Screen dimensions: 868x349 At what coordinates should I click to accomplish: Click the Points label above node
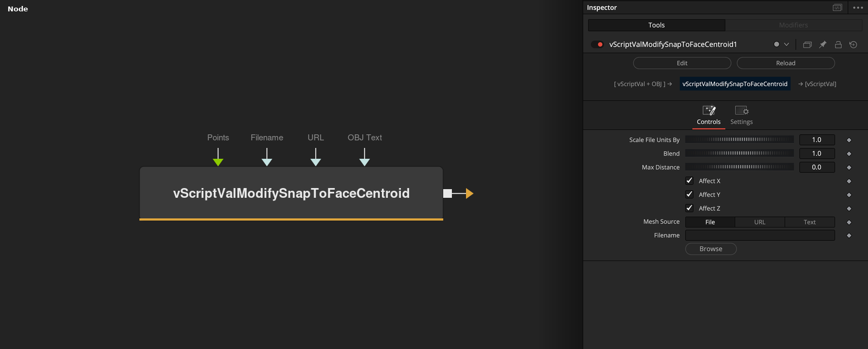point(218,138)
